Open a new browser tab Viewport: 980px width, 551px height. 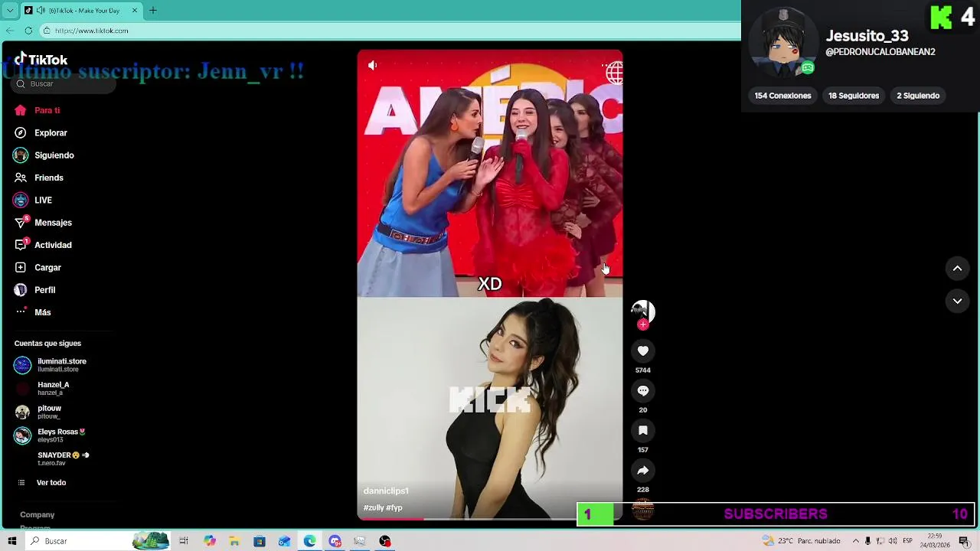(152, 11)
